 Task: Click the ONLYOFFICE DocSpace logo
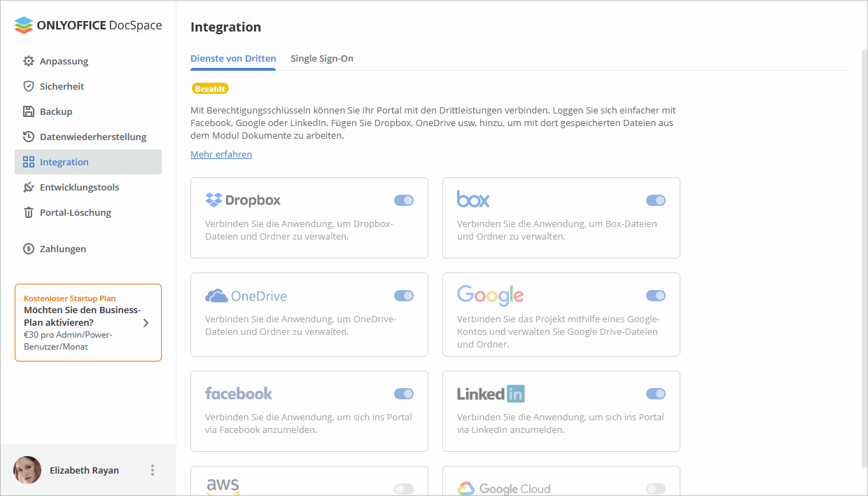pos(88,25)
